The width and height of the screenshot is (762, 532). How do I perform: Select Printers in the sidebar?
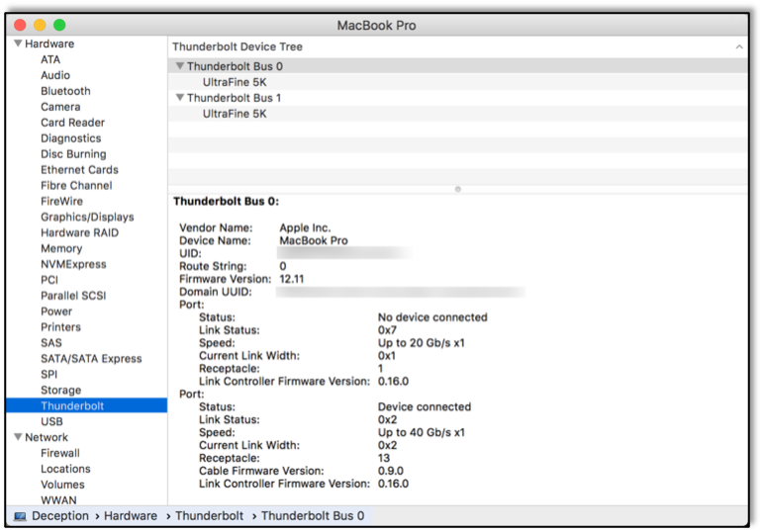tap(60, 327)
